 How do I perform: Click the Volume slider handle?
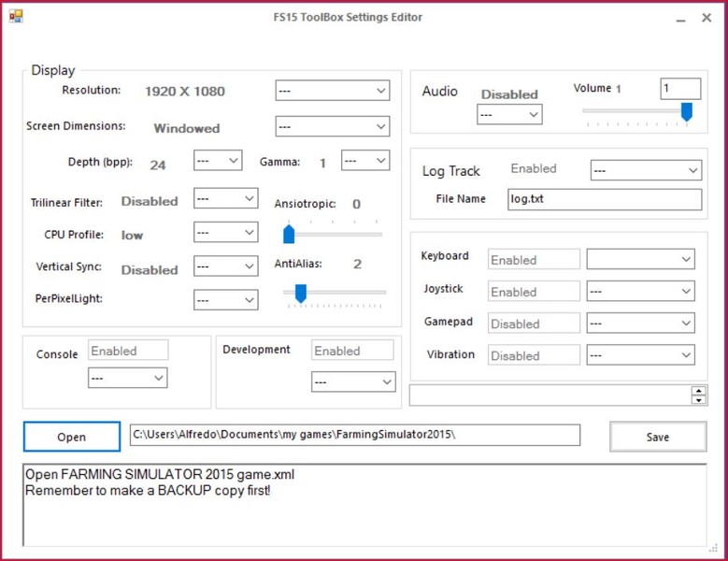tap(687, 112)
